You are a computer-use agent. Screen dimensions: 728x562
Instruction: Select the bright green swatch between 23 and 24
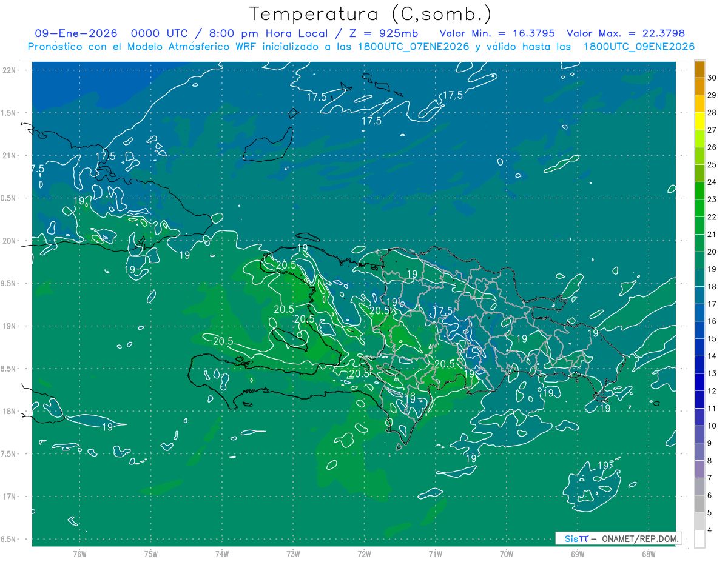pyautogui.click(x=699, y=191)
